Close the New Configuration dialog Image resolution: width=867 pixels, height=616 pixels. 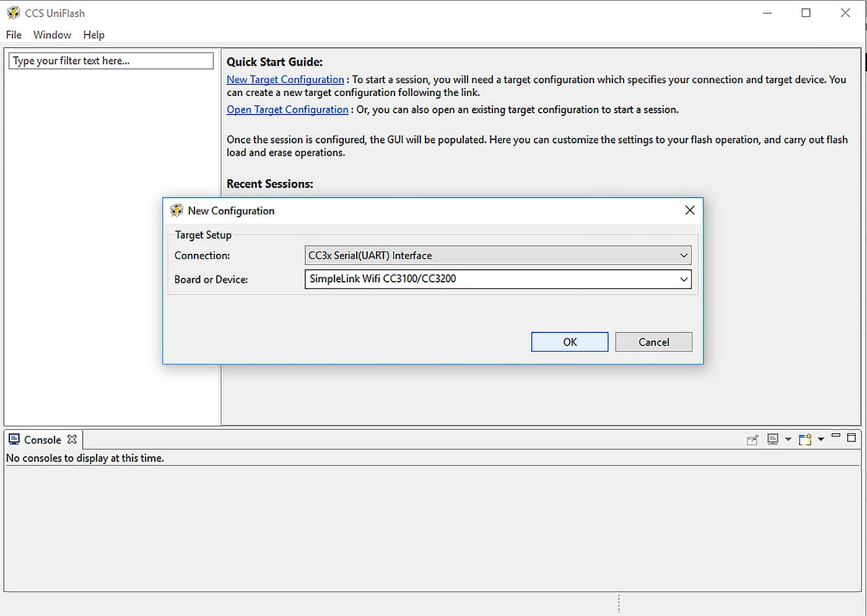pyautogui.click(x=690, y=210)
